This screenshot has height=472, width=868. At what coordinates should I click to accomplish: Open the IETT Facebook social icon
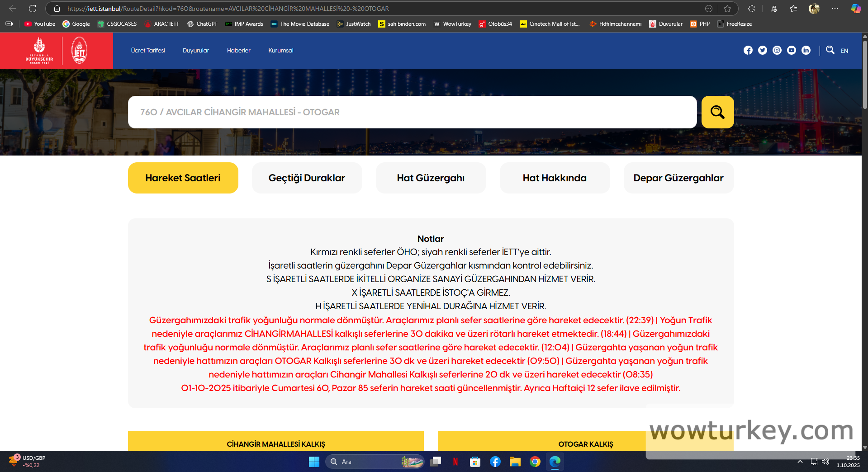pyautogui.click(x=748, y=51)
